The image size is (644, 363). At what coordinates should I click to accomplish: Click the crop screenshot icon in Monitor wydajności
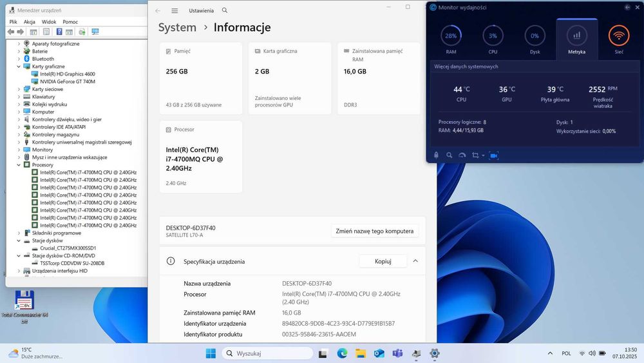click(475, 155)
